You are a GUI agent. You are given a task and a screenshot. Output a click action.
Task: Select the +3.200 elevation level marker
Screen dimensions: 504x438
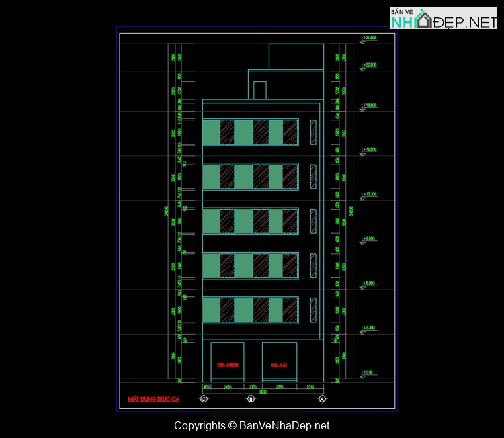tap(369, 328)
